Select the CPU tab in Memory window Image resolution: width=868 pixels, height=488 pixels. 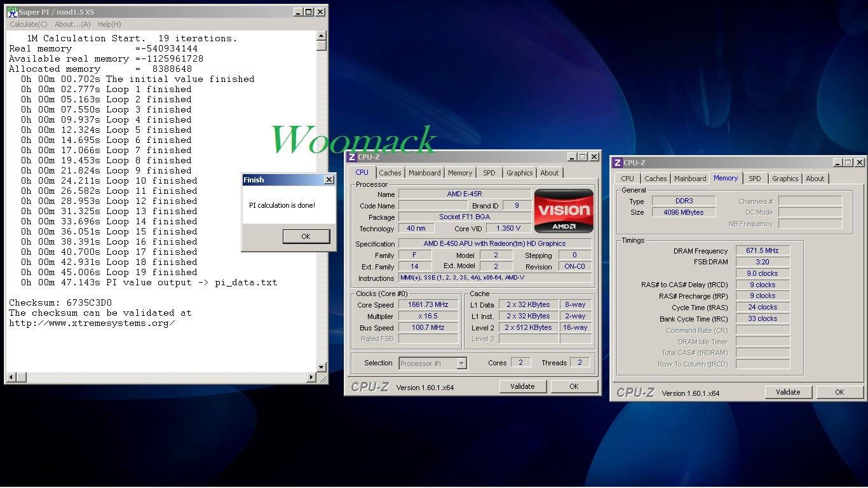pos(627,179)
